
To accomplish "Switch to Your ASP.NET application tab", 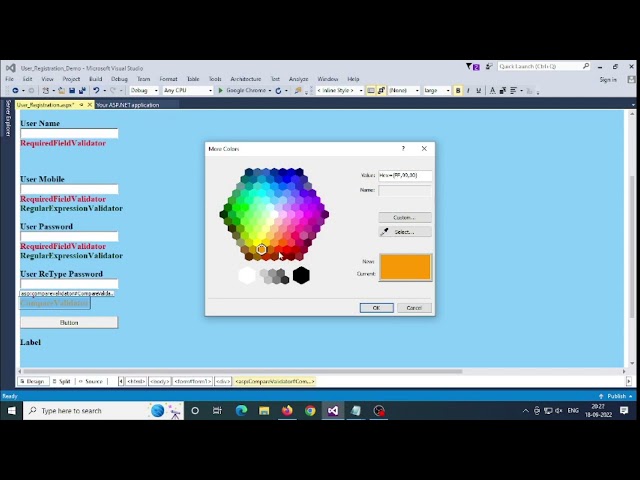I will click(128, 105).
